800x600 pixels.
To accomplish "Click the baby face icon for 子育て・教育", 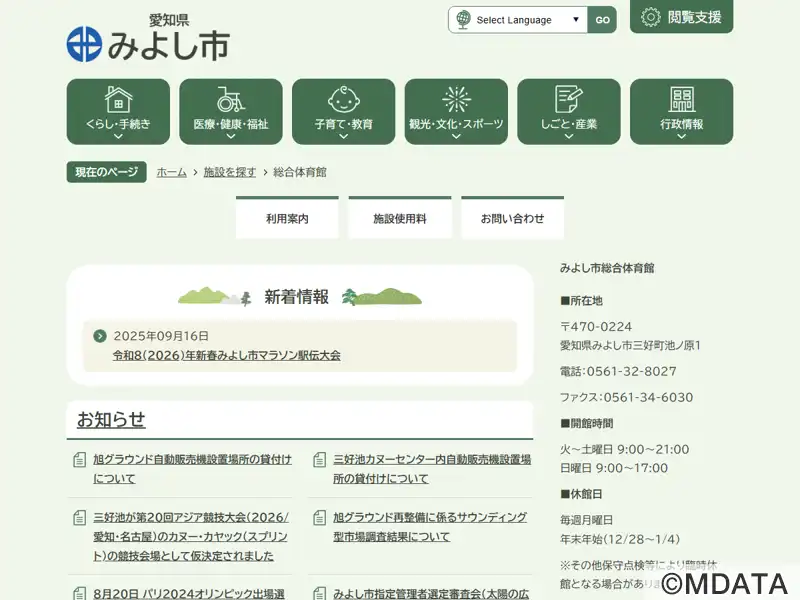I will pos(343,99).
